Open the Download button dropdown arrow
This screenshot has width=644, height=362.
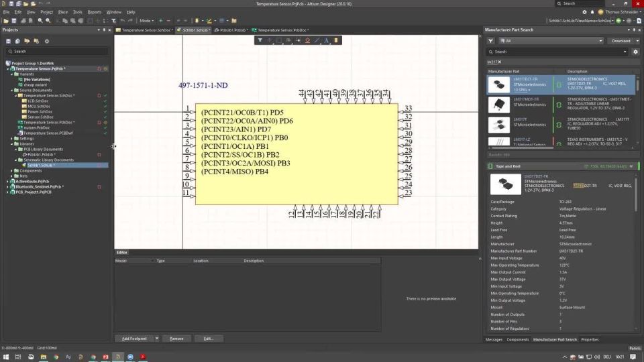(x=637, y=41)
